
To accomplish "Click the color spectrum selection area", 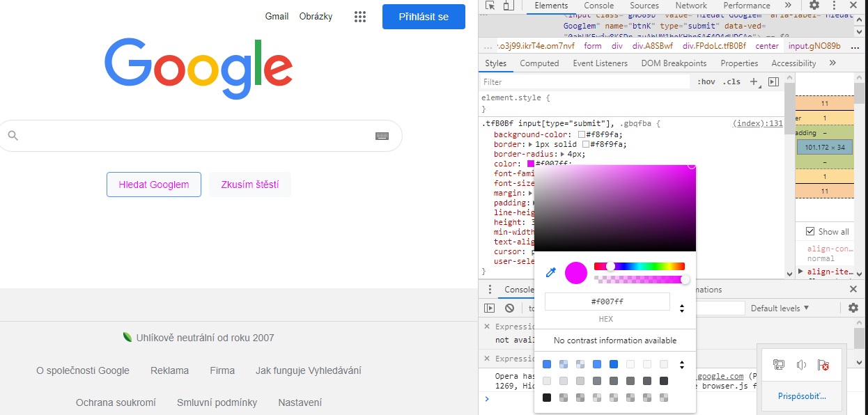I will click(x=615, y=208).
